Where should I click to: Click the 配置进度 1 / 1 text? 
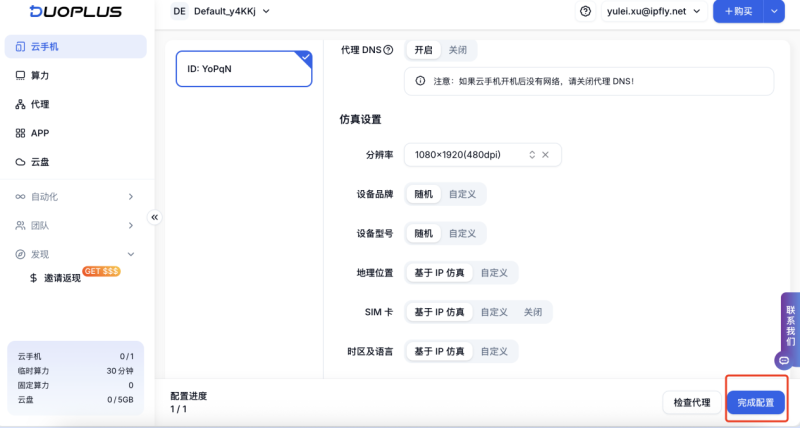coord(189,402)
